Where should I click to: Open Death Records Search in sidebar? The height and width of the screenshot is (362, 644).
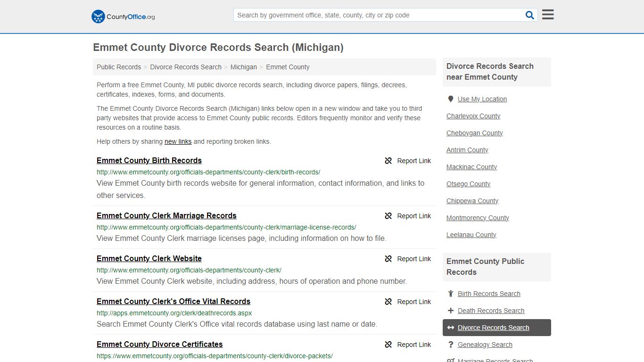click(491, 311)
